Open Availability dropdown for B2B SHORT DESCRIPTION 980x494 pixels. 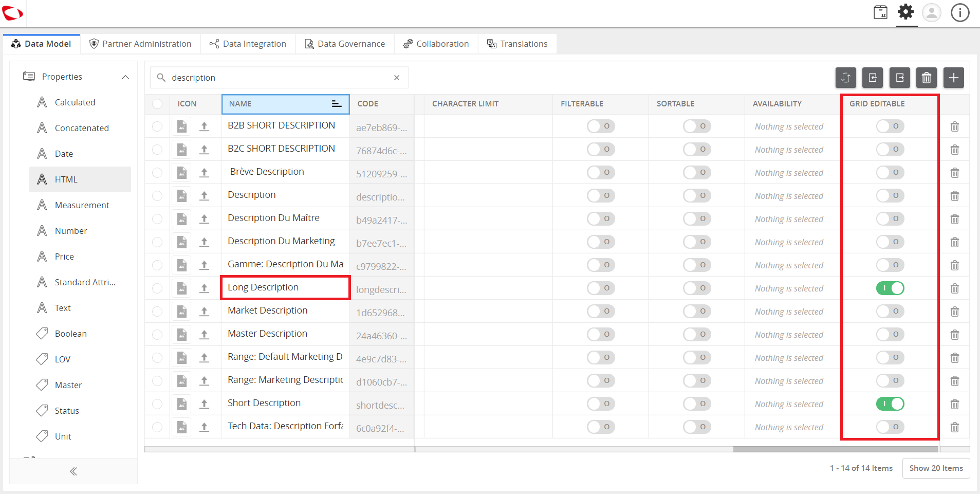[789, 126]
